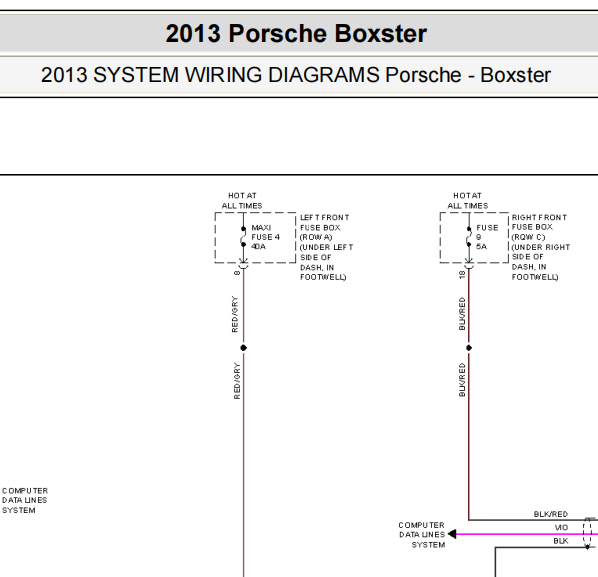Click the Computer Data Lines arrowhead
Image resolution: width=598 pixels, height=577 pixels.
[x=452, y=534]
